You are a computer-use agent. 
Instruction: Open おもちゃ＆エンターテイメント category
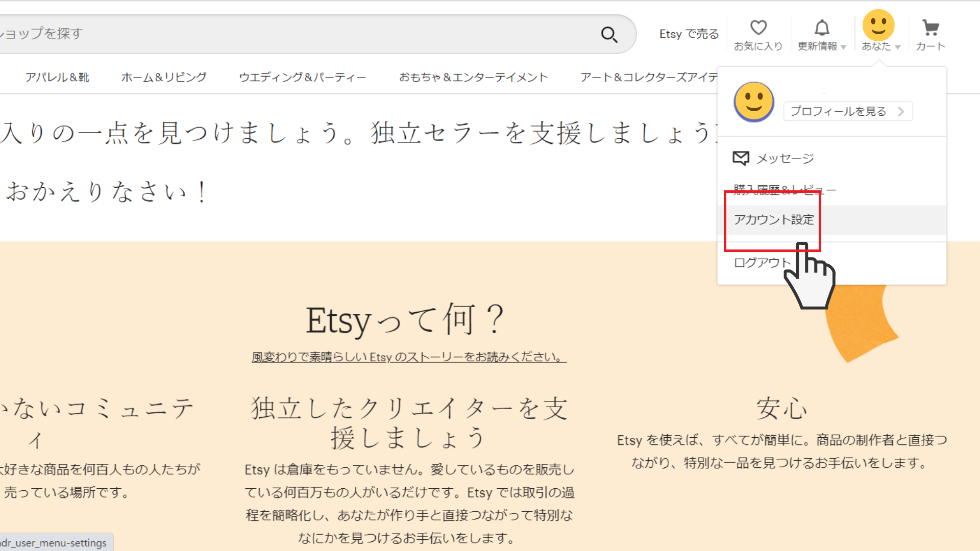point(474,77)
